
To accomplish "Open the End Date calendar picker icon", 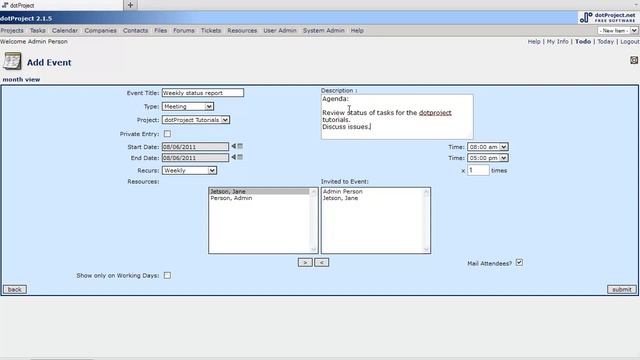I will 240,157.
